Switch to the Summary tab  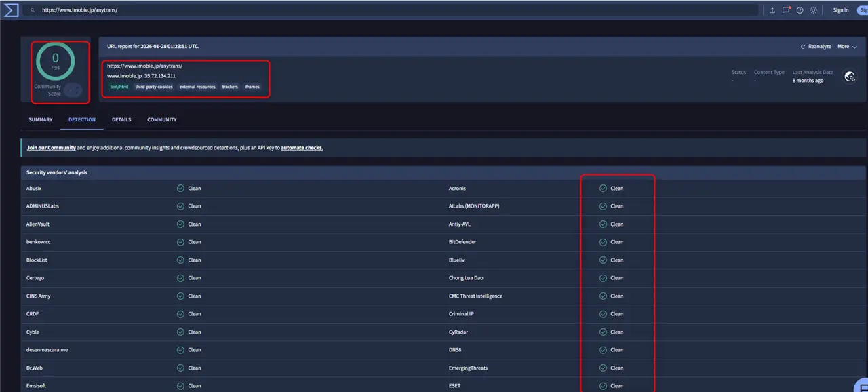click(41, 120)
